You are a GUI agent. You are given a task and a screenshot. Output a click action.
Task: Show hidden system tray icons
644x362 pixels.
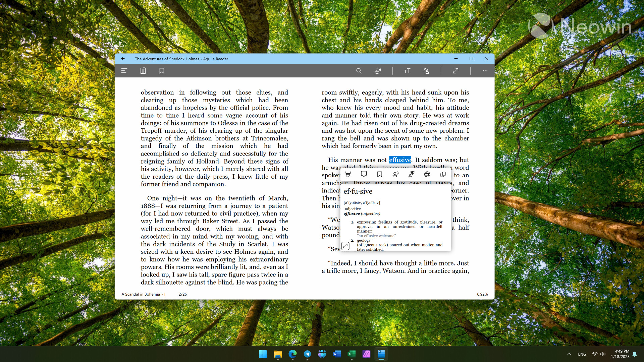pos(569,354)
